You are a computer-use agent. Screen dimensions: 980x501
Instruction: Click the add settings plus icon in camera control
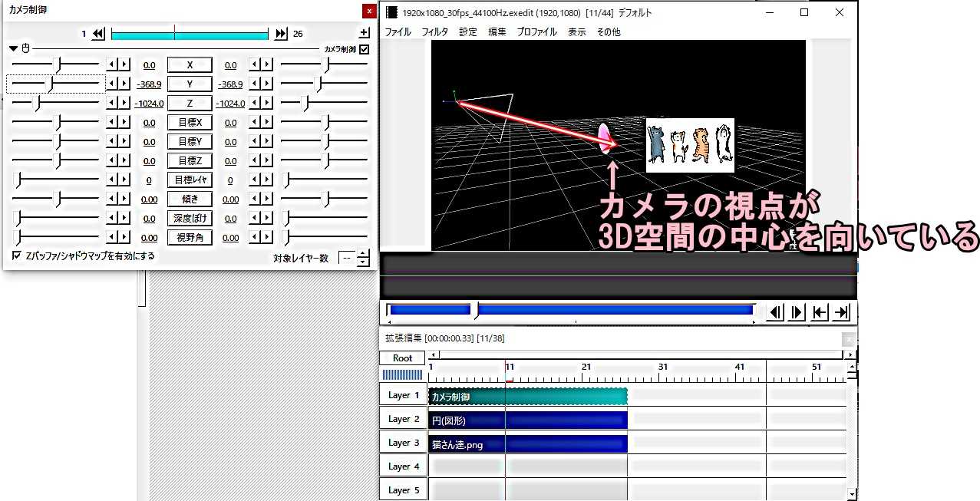[364, 32]
